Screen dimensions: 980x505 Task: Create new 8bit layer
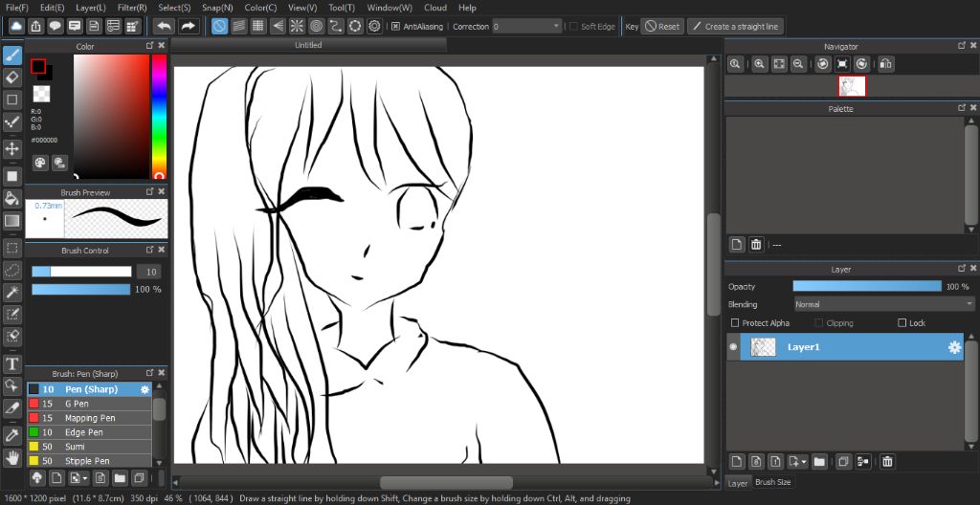coord(756,462)
